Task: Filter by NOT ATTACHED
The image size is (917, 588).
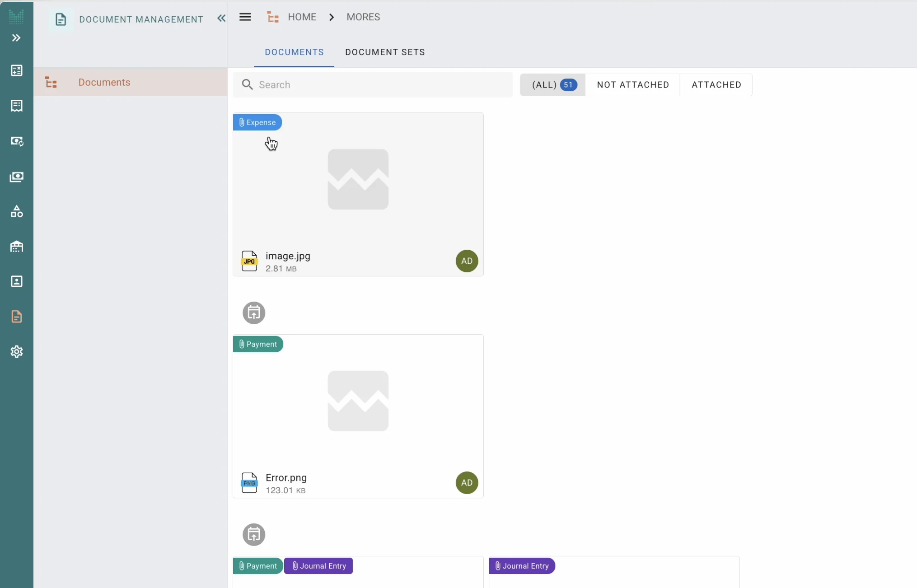Action: tap(633, 85)
